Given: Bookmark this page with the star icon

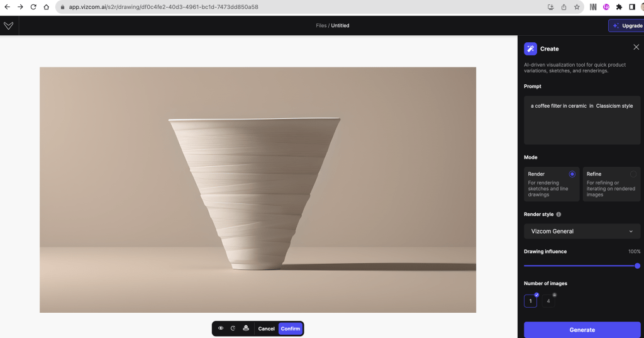Looking at the screenshot, I should click(577, 7).
